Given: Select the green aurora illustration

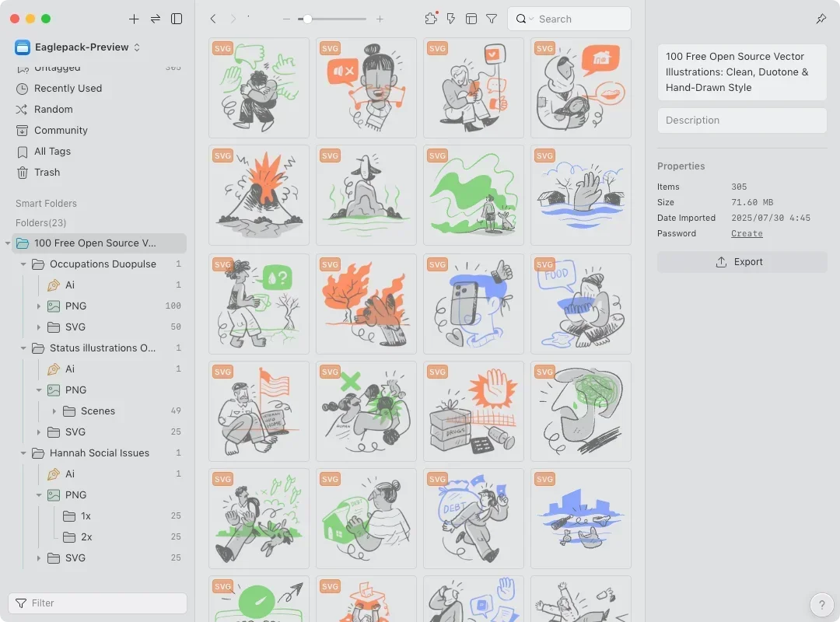Looking at the screenshot, I should point(474,195).
